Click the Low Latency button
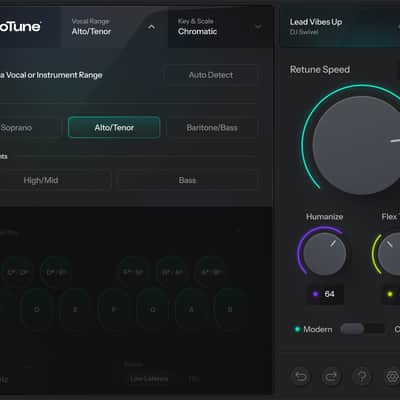Viewport: 400px width, 400px height. point(149,379)
